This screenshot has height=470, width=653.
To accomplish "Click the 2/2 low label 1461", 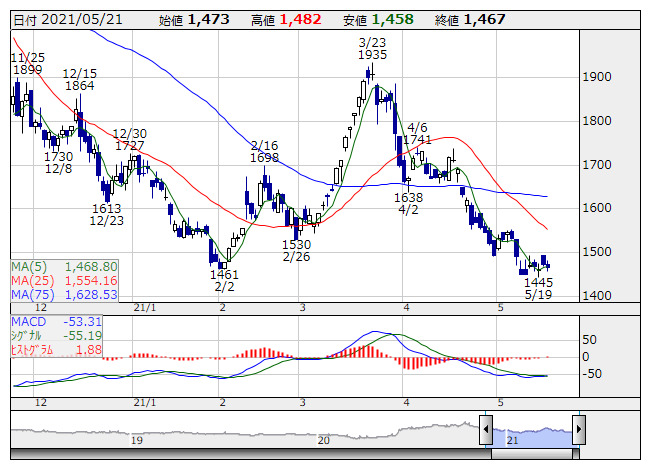I will (224, 274).
